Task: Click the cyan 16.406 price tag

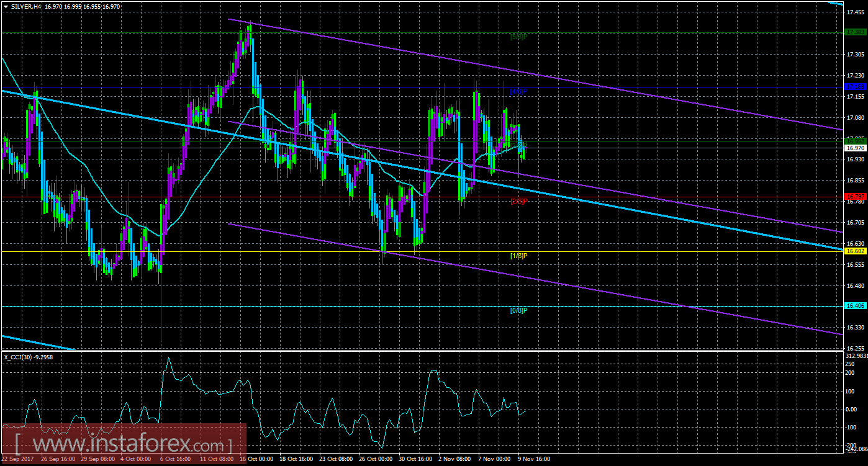Action: 855,306
